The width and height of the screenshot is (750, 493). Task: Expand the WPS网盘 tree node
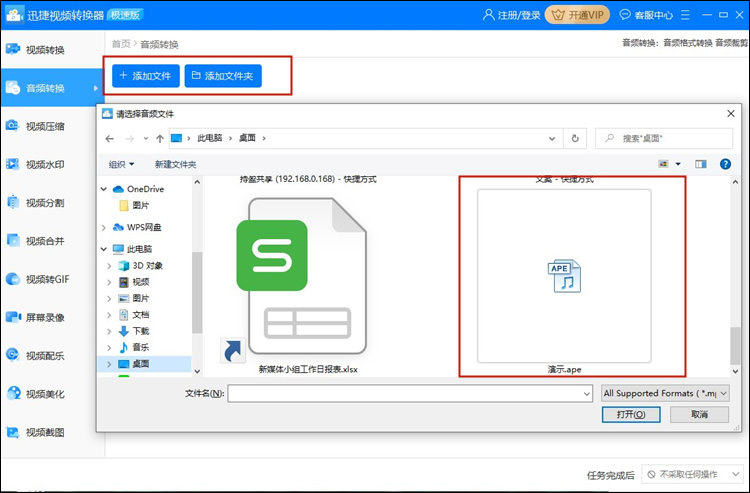pos(104,228)
